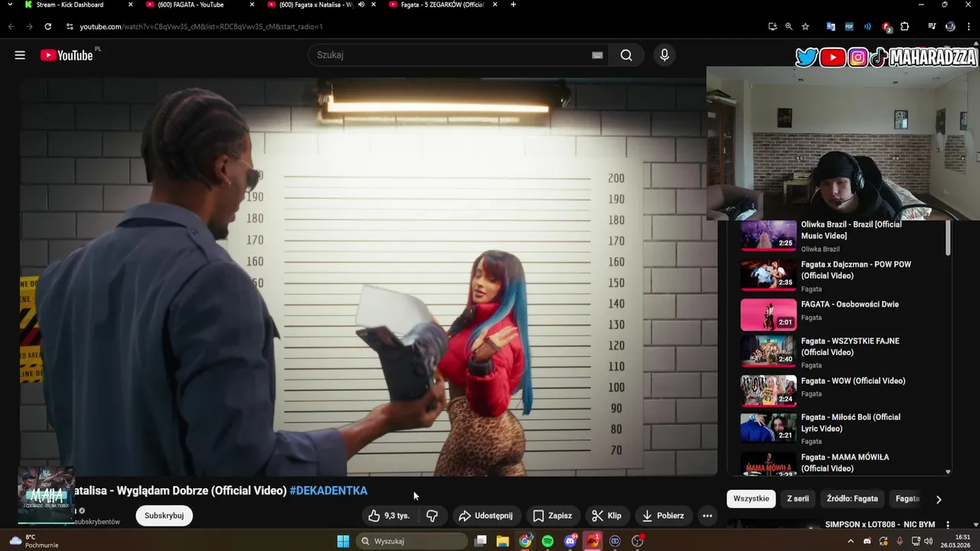Open the #DEKADENTKA hashtag link
980x551 pixels.
[328, 491]
